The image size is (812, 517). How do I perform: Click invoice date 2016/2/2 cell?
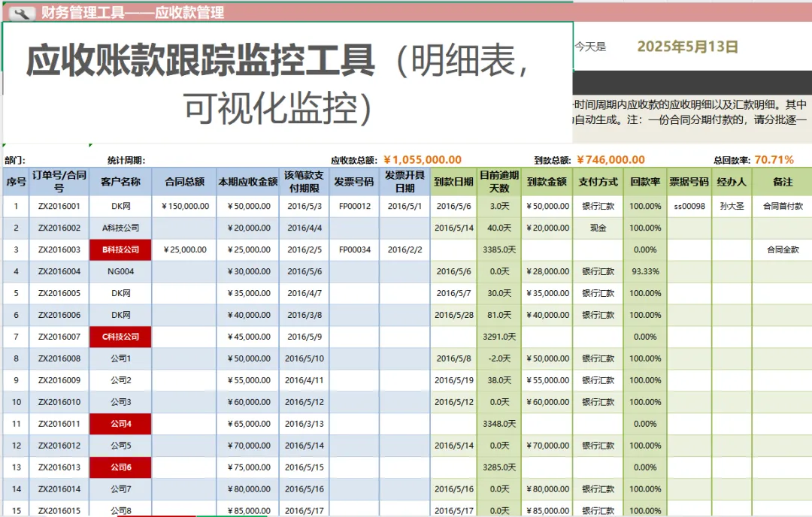click(404, 249)
